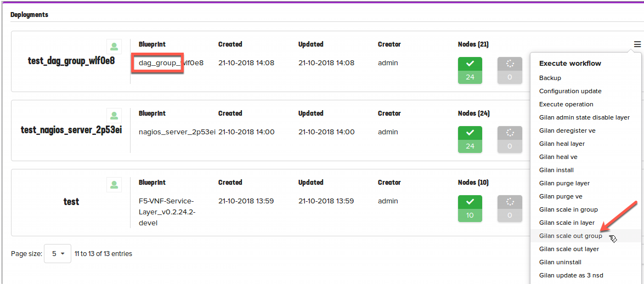Image resolution: width=644 pixels, height=284 pixels.
Task: Open the test_dag_group_wlf0e8 deployment
Action: 71,61
